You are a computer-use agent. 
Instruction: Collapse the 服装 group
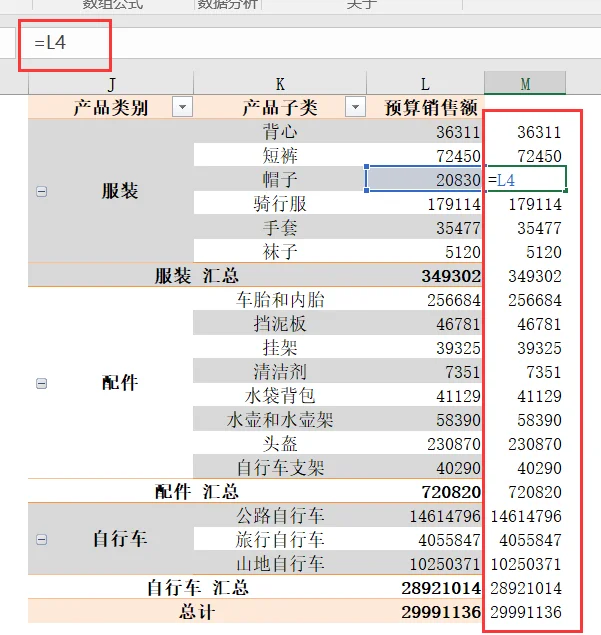(x=41, y=191)
